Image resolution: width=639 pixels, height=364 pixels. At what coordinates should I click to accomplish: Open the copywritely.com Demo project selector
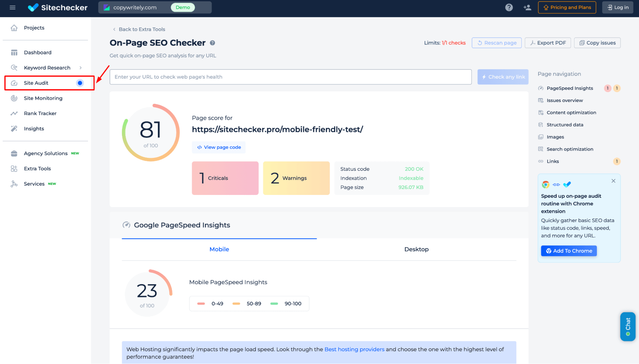[155, 7]
